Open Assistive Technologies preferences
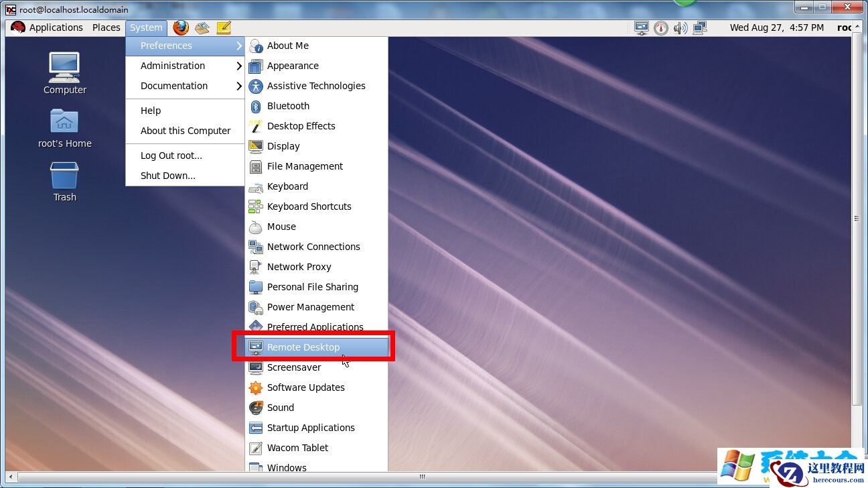Viewport: 868px width, 488px height. [317, 86]
